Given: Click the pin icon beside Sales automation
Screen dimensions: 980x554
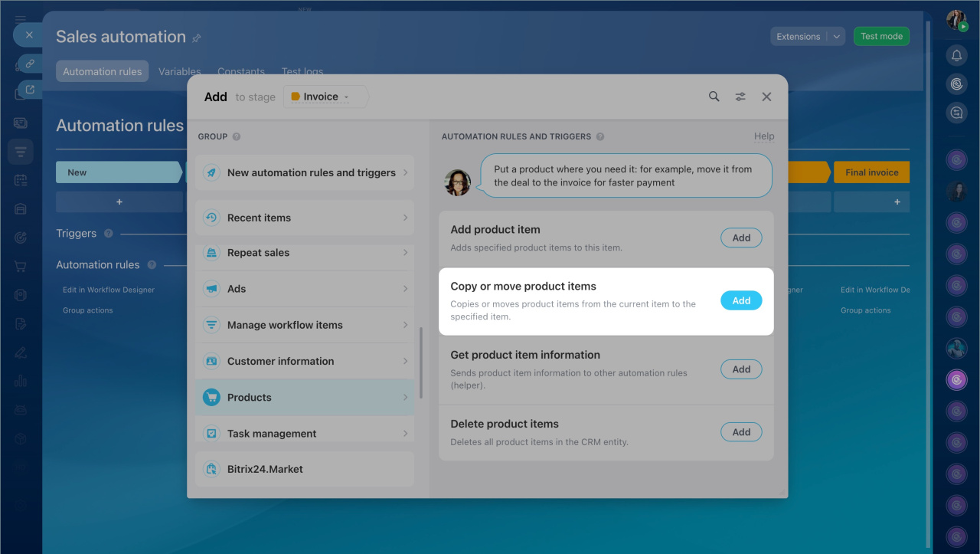Looking at the screenshot, I should [x=197, y=38].
